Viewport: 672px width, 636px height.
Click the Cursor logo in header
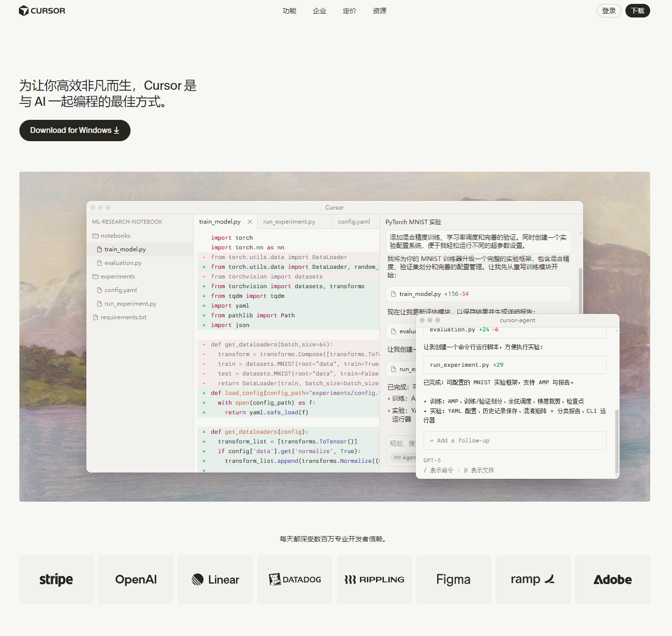pos(42,11)
